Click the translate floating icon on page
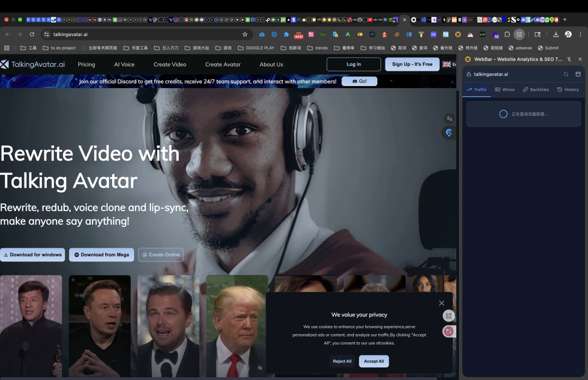588x380 pixels. point(449,119)
